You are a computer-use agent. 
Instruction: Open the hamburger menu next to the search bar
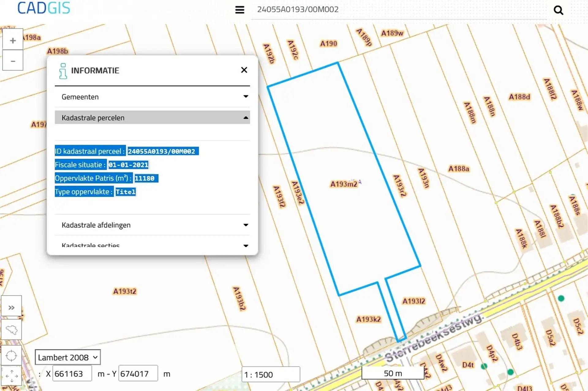pos(239,9)
